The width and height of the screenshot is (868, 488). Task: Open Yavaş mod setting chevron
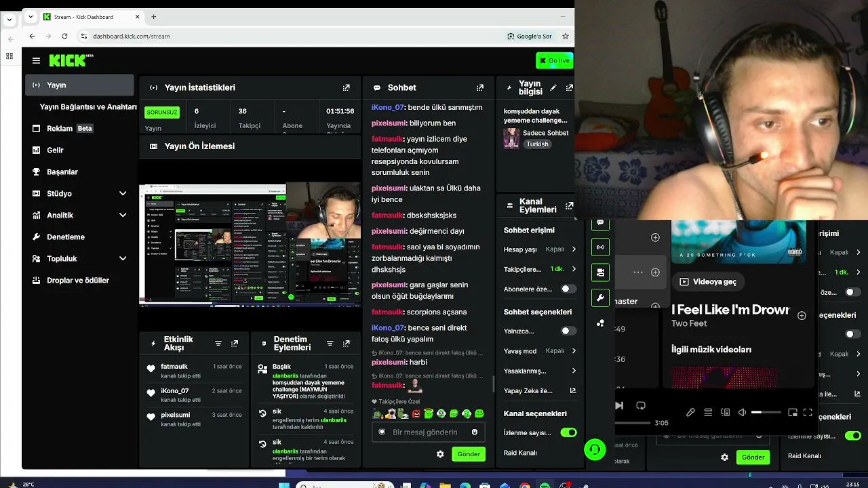(x=574, y=350)
